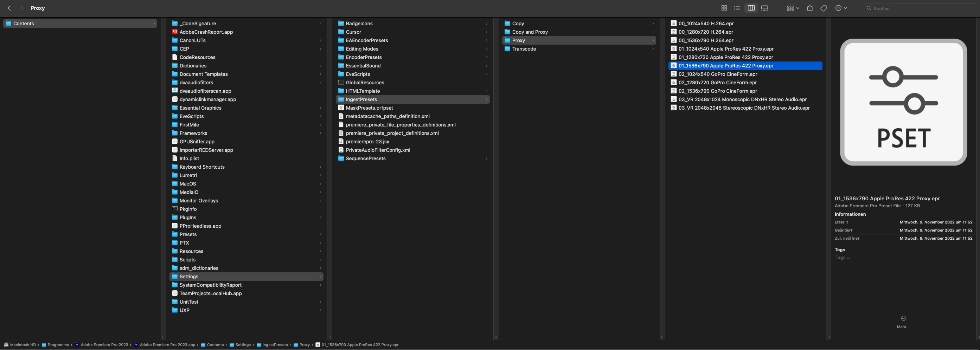Select TeamProjectsLocalHub.app icon
This screenshot has height=350, width=980.
coord(175,293)
